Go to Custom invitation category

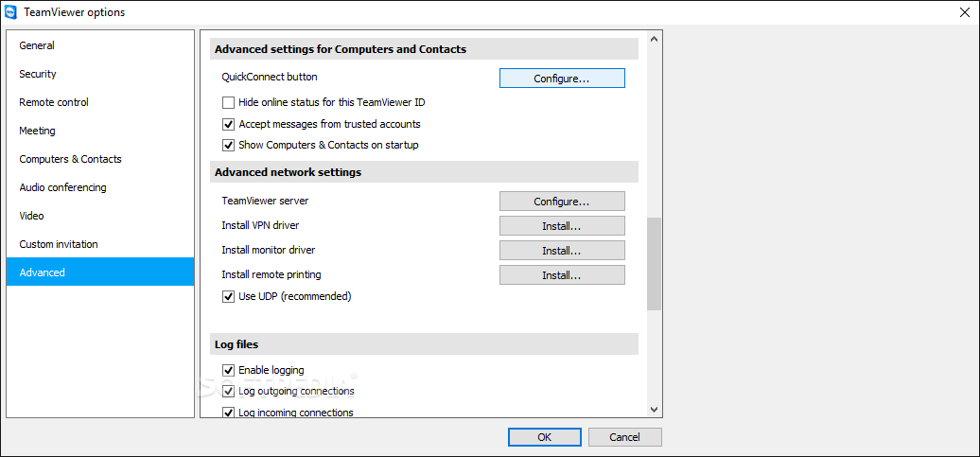pos(100,244)
